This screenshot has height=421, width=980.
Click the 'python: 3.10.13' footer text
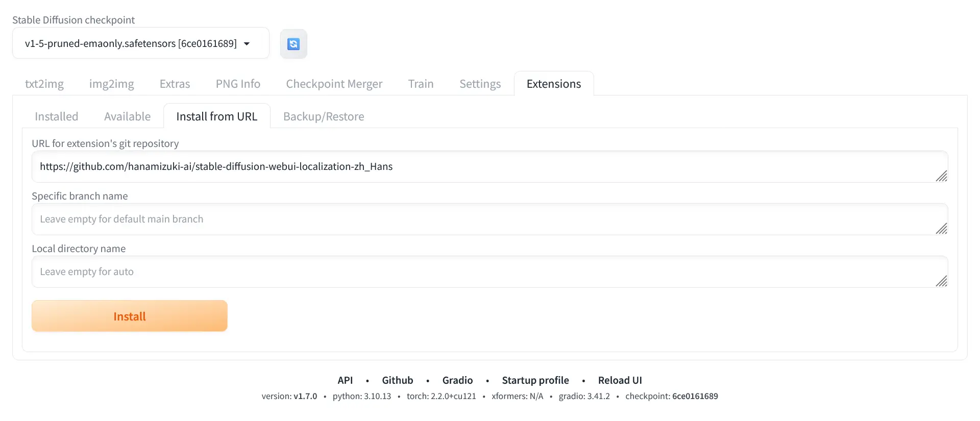click(x=362, y=397)
